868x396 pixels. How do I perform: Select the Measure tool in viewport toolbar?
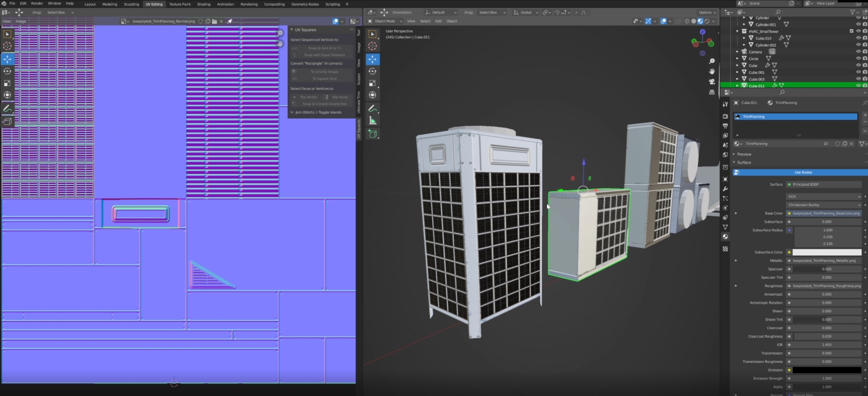(372, 121)
